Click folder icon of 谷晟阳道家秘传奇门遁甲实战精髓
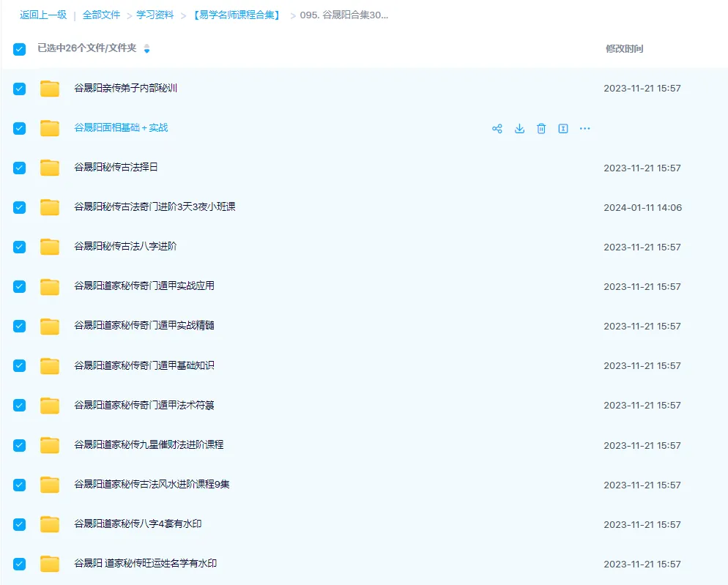 click(x=50, y=326)
